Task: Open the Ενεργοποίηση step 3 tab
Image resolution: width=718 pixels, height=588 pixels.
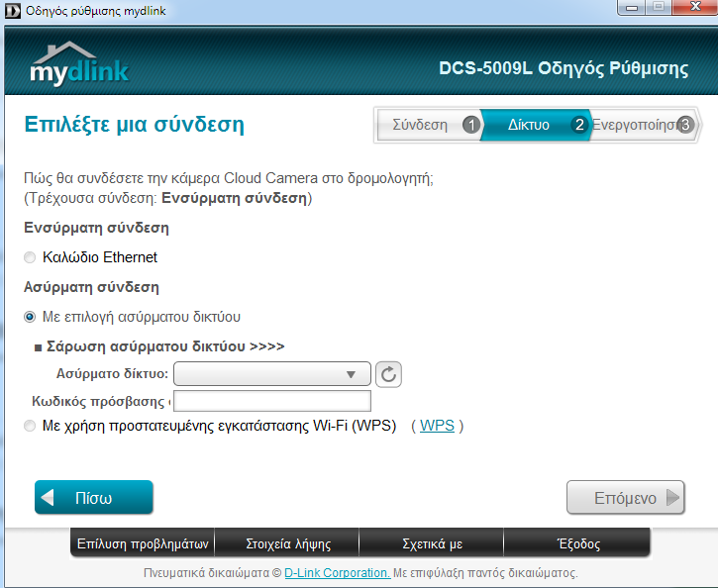Action: pyautogui.click(x=644, y=125)
